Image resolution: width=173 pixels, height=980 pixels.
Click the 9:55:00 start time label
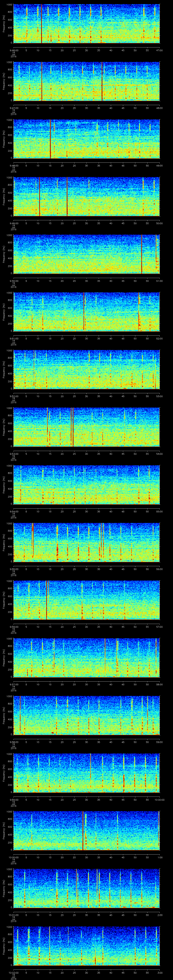[x=14, y=569]
